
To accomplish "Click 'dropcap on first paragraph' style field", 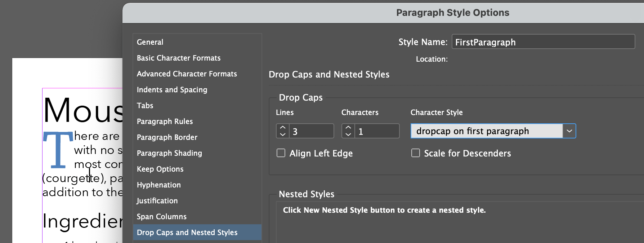I will click(x=487, y=131).
